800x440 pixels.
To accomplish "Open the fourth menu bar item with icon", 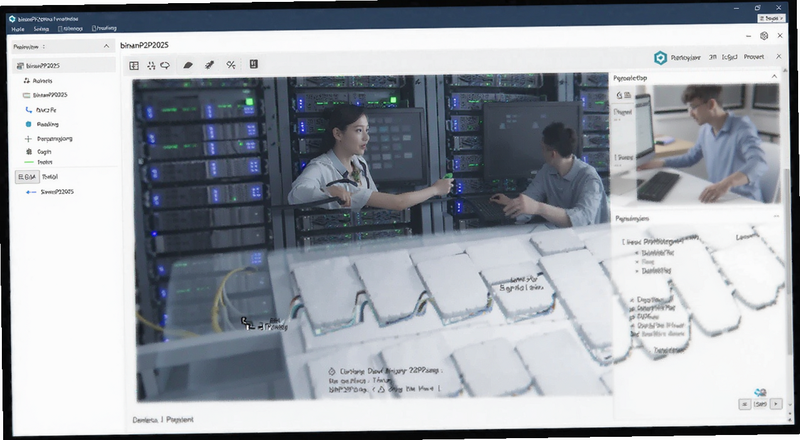I will pyautogui.click(x=104, y=29).
